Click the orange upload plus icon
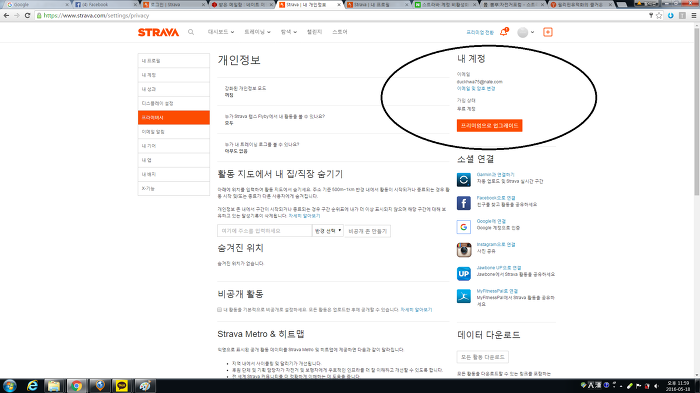This screenshot has height=393, width=700. tap(548, 32)
